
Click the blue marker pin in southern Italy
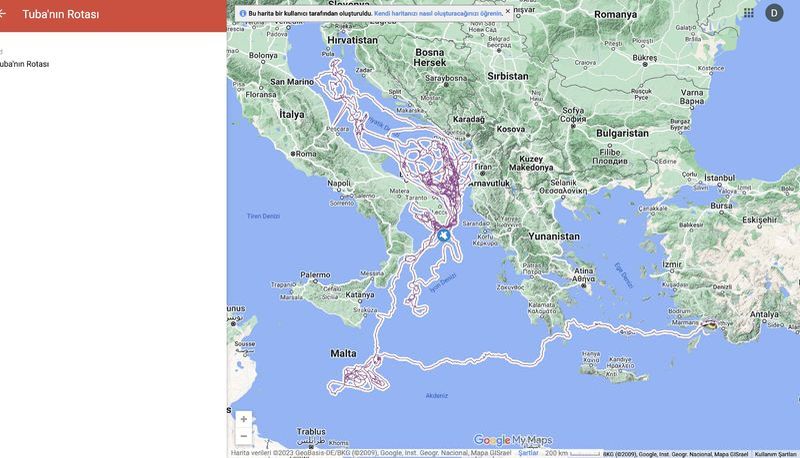point(443,235)
